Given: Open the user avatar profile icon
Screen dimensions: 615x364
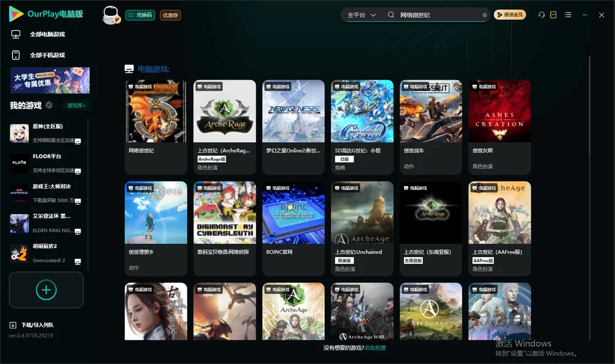Looking at the screenshot, I should [111, 15].
